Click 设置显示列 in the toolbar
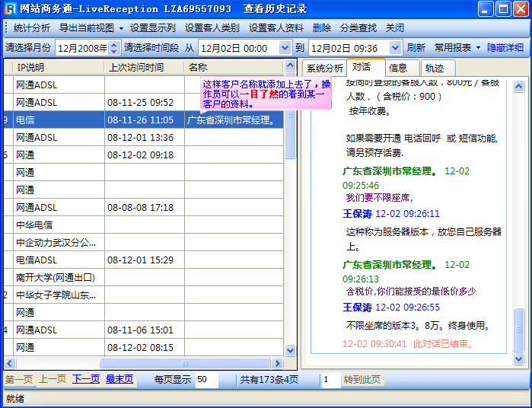Viewport: 532px width, 408px height. pos(152,28)
